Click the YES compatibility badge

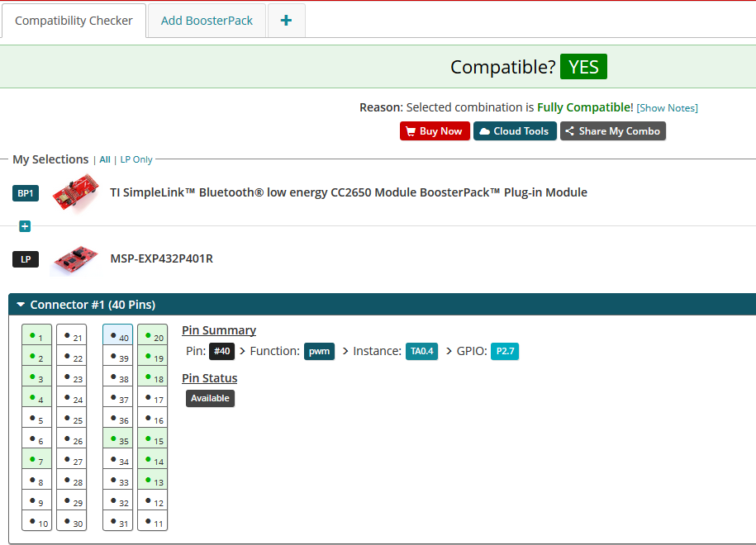[583, 67]
